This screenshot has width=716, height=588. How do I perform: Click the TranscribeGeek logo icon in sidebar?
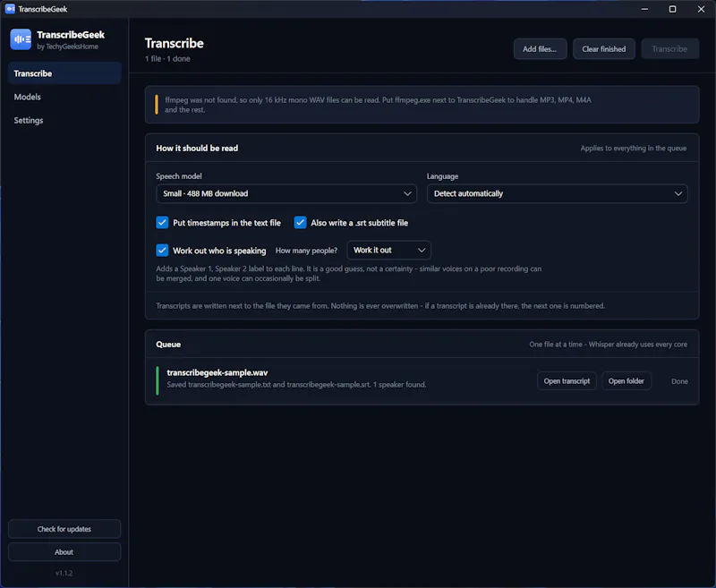[x=21, y=39]
